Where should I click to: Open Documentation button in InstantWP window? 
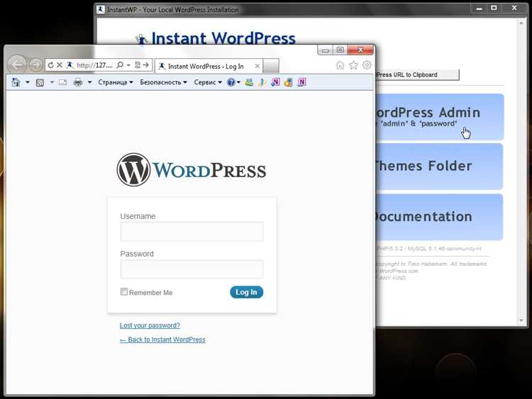pos(439,217)
